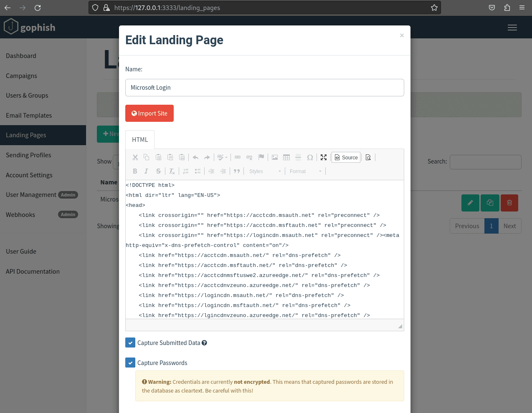Click the Cut scissors icon in editor toolbar

pos(135,157)
